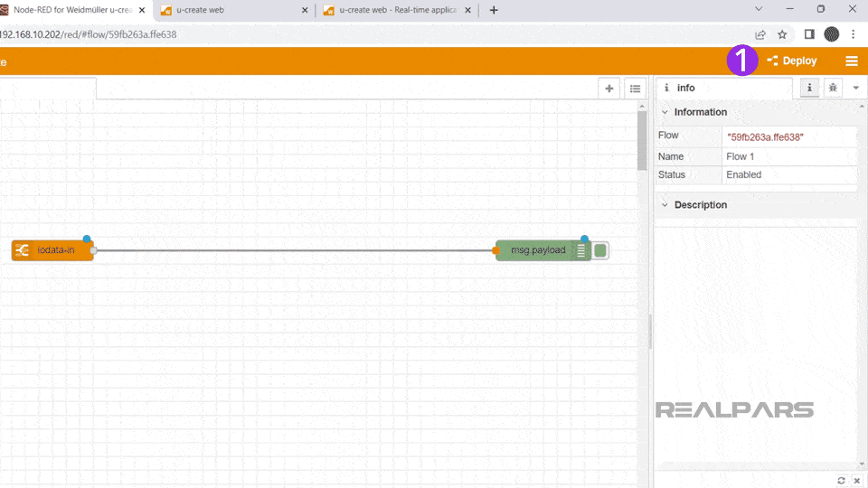Show the list of flows
The image size is (868, 488).
click(x=635, y=89)
